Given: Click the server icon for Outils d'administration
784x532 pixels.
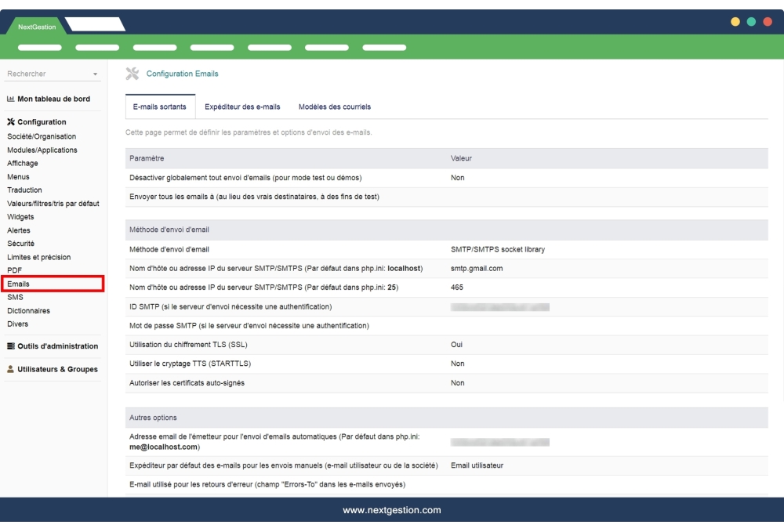Looking at the screenshot, I should [x=11, y=346].
